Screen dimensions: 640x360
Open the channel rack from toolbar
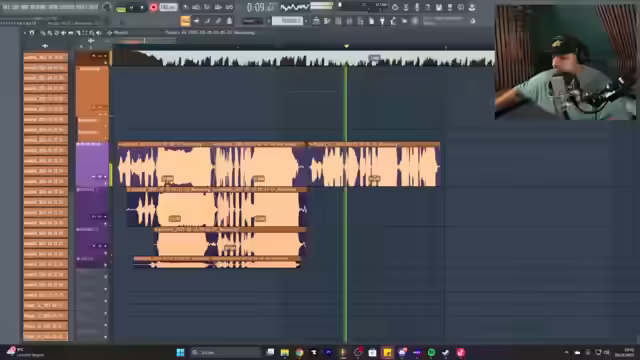tap(338, 21)
